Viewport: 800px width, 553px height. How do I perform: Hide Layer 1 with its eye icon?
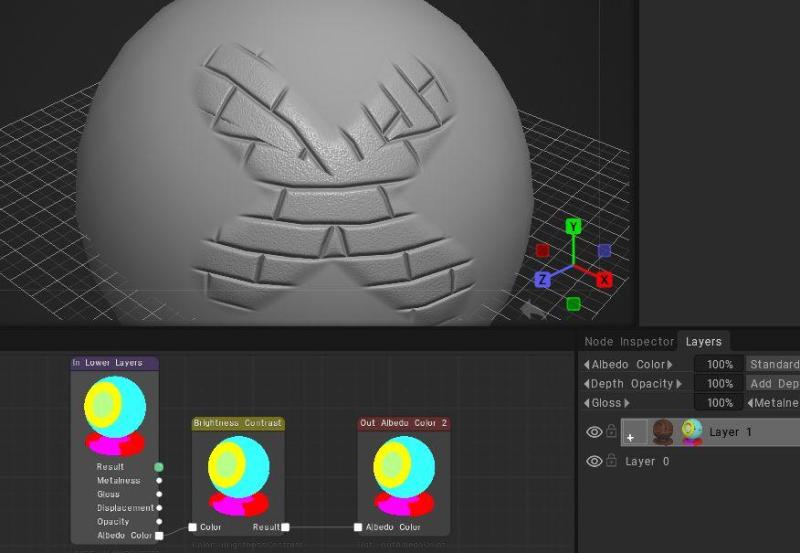click(x=594, y=432)
